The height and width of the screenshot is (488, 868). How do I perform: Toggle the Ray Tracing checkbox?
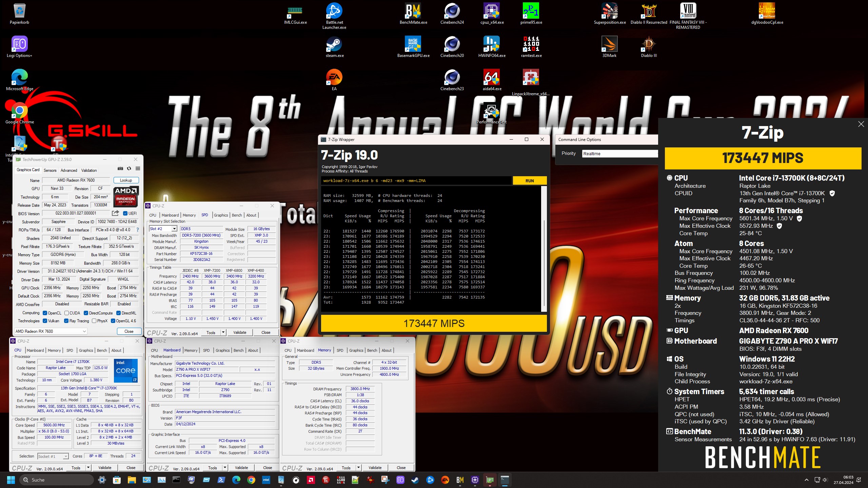point(67,321)
